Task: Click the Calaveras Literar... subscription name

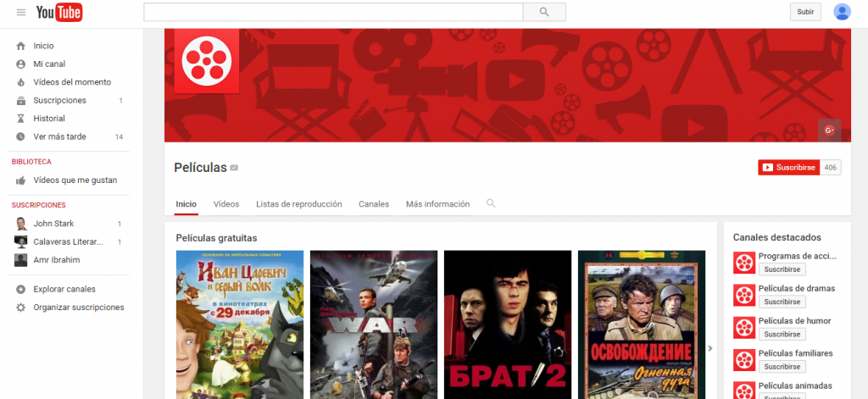Action: 68,241
